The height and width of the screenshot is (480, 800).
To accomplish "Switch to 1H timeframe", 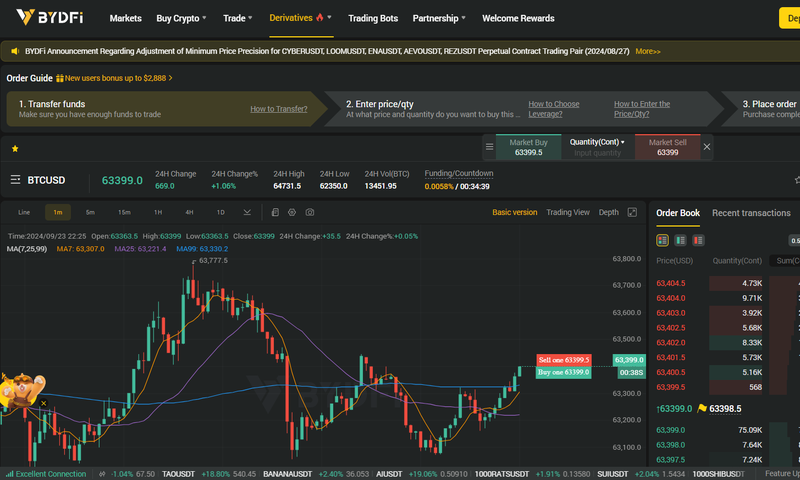I will (x=158, y=212).
